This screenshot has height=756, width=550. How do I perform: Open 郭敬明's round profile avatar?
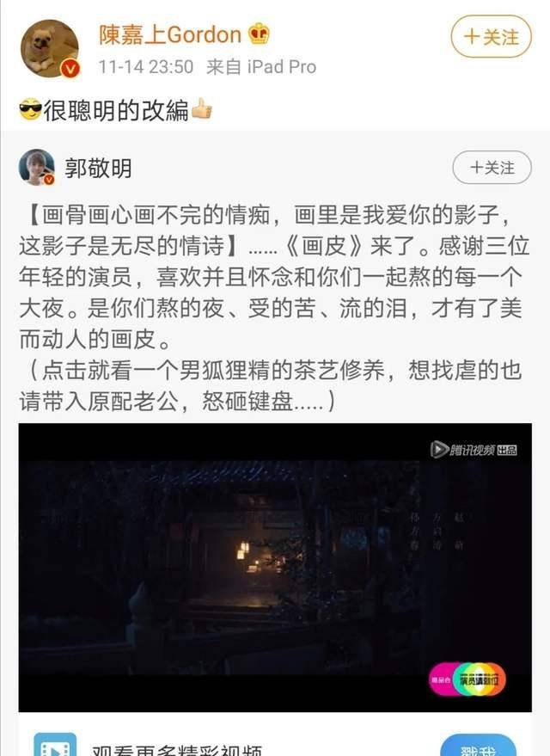click(37, 168)
